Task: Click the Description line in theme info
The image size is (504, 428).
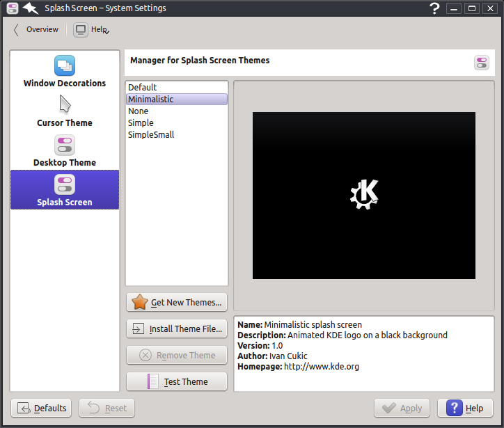Action: (x=342, y=335)
